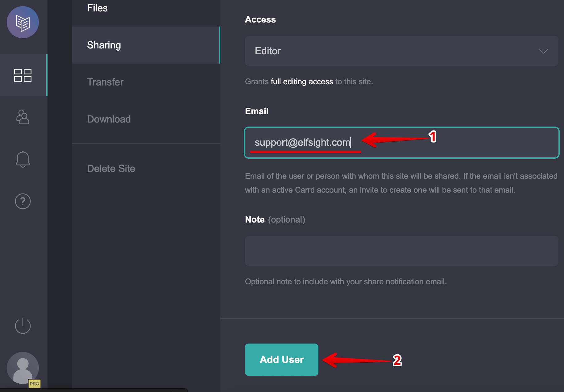The height and width of the screenshot is (392, 564).
Task: Click the 'Note (optional)' label
Action: click(275, 219)
